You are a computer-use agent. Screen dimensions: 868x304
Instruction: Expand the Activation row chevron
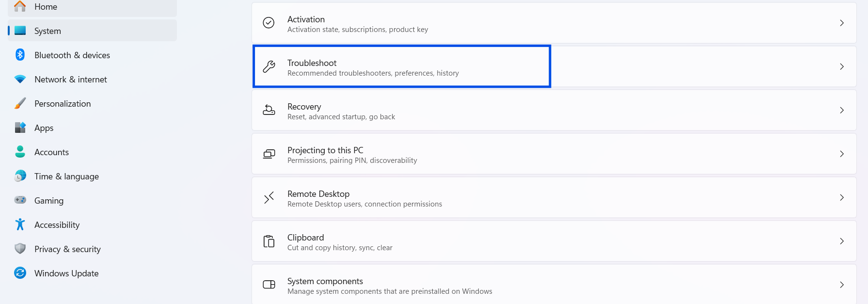click(842, 23)
